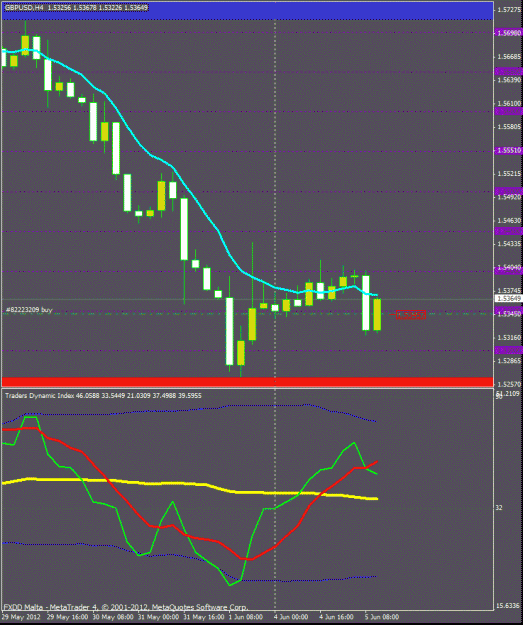Click the 1.55215 price scale label
This screenshot has width=523, height=625.
(509, 173)
